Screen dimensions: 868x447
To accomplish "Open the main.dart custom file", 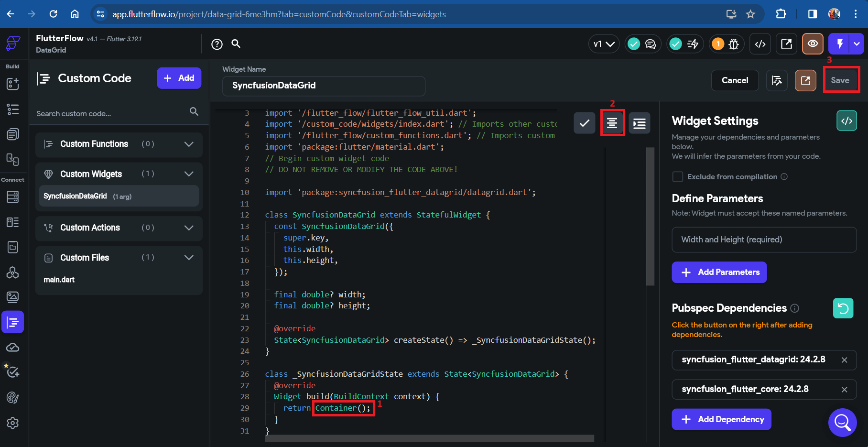I will (x=59, y=280).
